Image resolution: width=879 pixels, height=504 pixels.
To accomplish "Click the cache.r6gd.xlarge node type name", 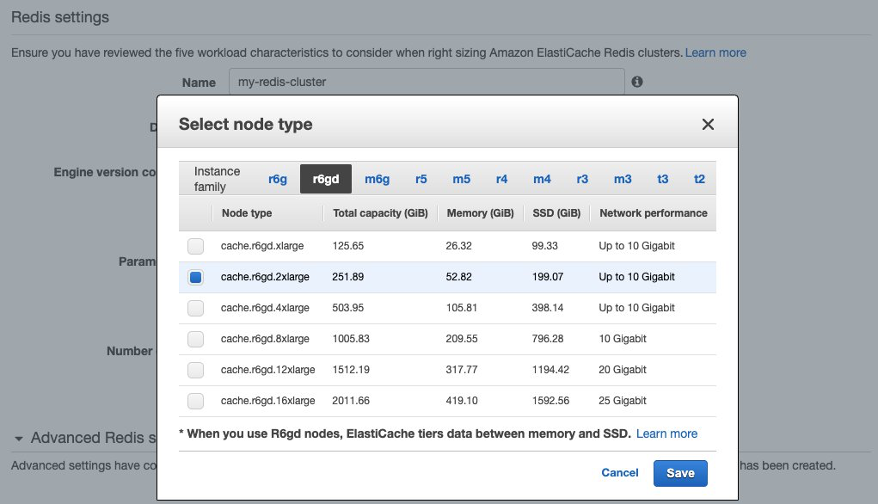I will pos(262,246).
